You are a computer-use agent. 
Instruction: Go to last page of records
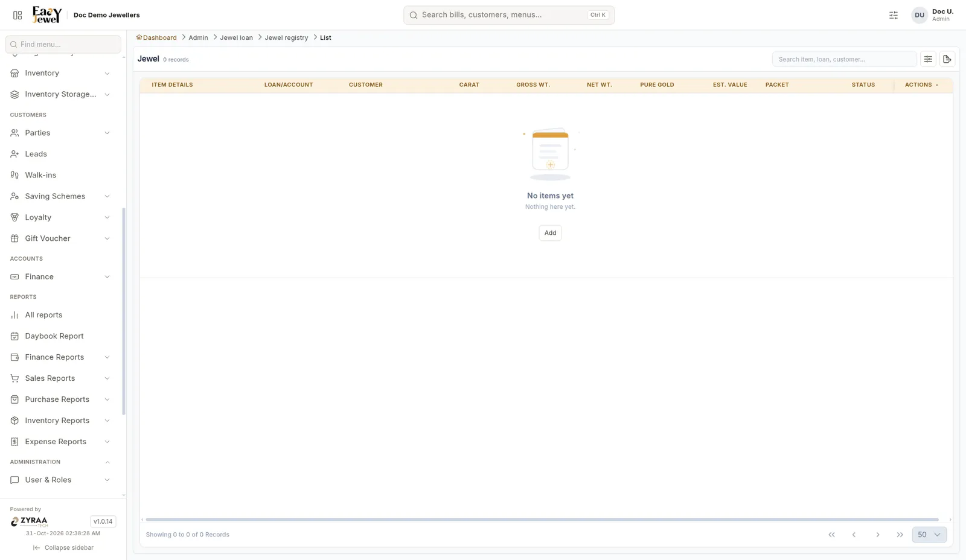tap(900, 535)
